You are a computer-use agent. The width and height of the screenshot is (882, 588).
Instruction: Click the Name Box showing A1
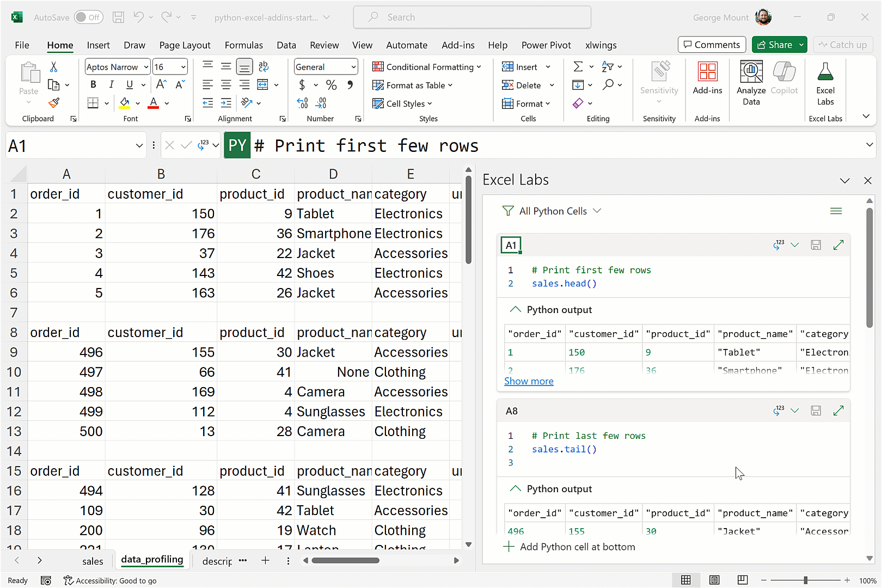click(x=70, y=146)
